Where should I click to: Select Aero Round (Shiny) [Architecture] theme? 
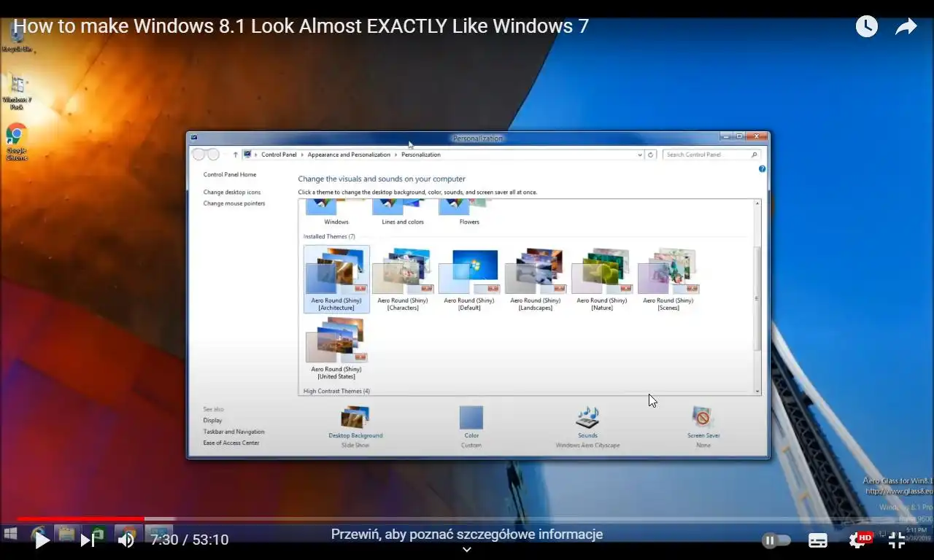(336, 279)
